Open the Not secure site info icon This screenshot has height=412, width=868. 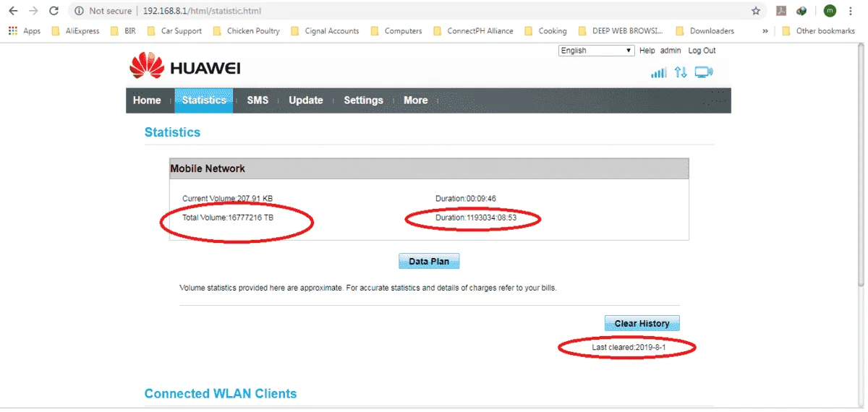tap(79, 11)
